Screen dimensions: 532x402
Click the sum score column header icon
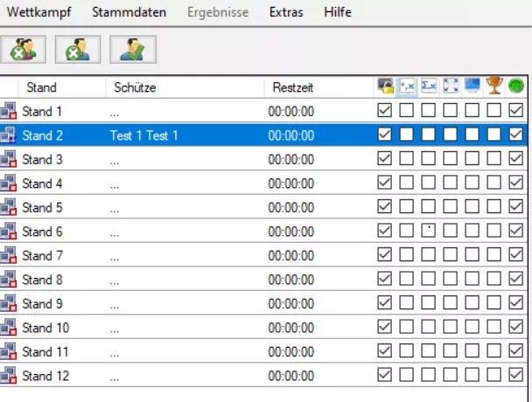coord(429,87)
